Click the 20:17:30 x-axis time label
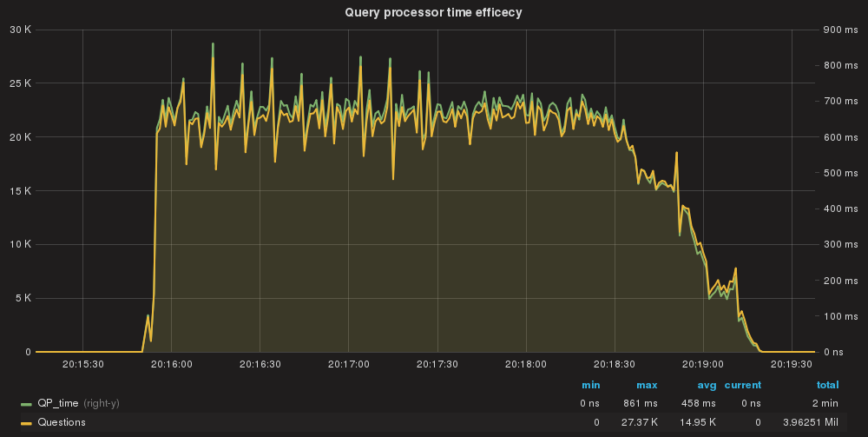The height and width of the screenshot is (437, 868). click(x=437, y=364)
